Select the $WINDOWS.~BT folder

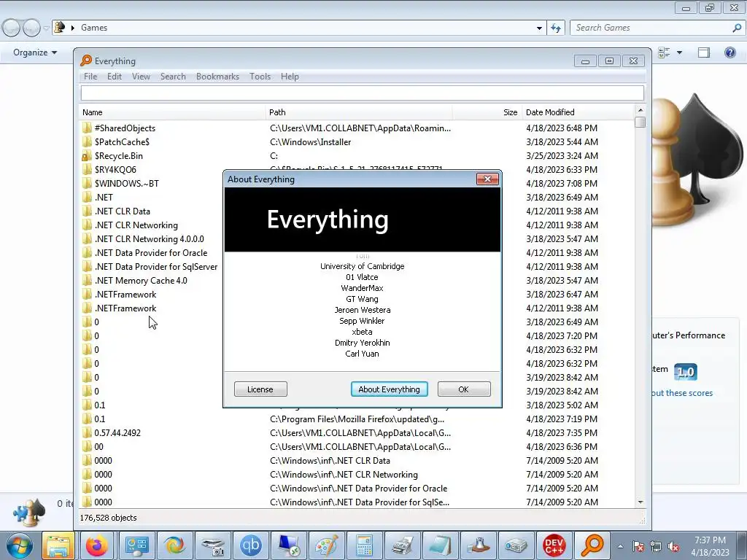pos(126,183)
